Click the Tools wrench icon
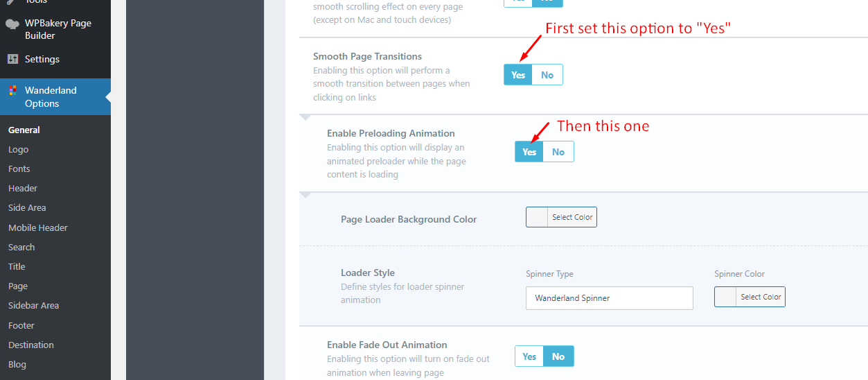The height and width of the screenshot is (380, 868). pyautogui.click(x=12, y=2)
